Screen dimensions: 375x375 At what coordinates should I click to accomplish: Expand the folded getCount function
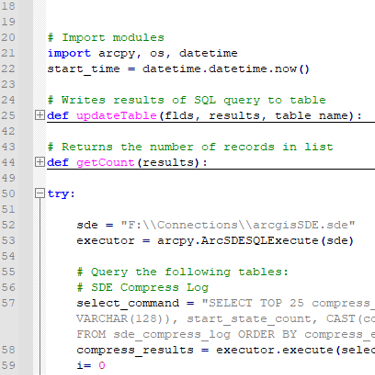click(x=40, y=162)
